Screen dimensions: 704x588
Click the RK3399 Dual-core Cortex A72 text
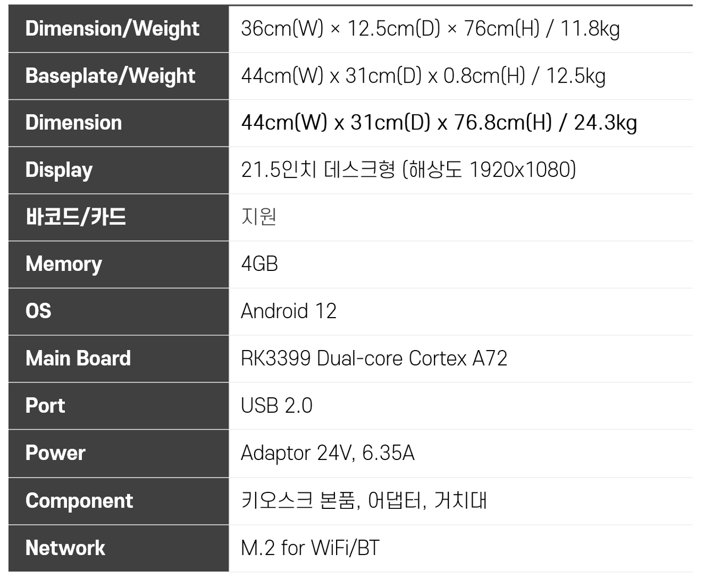(374, 358)
